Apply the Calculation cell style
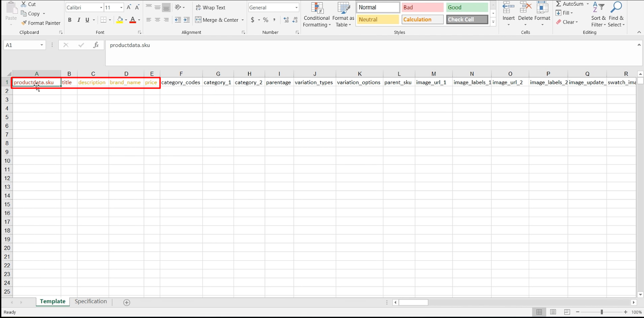This screenshot has height=318, width=644. click(x=423, y=19)
